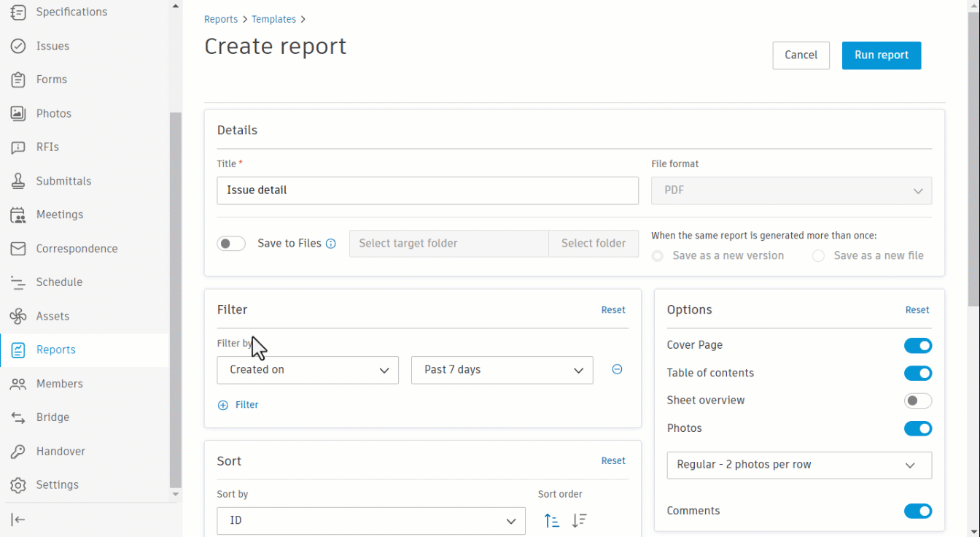Click the Run report button
This screenshot has height=537, width=980.
tap(881, 55)
